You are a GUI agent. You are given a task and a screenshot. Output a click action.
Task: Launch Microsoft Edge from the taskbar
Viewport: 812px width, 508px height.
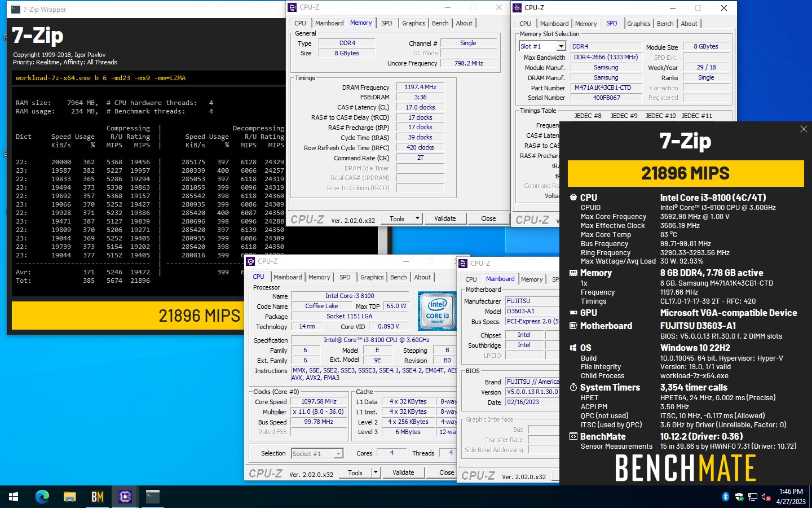[42, 497]
